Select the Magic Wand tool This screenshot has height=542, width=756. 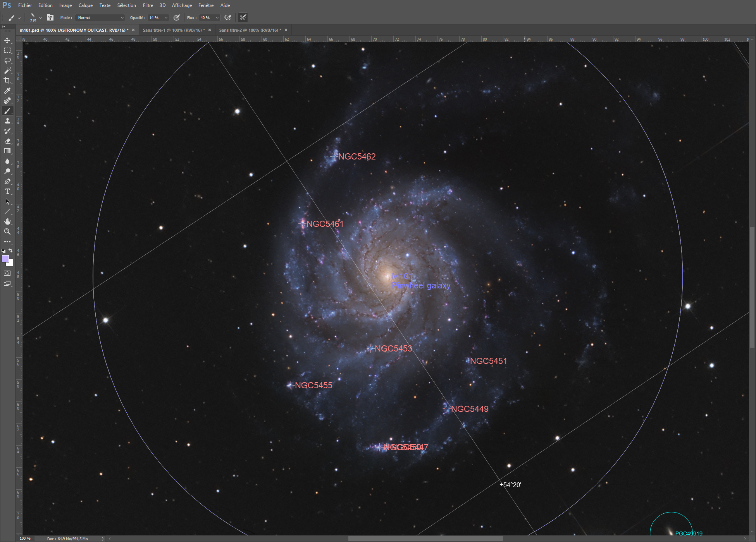[7, 70]
